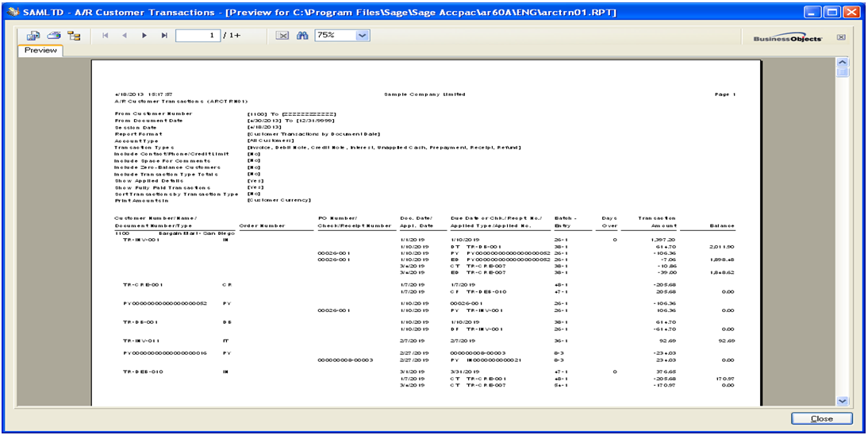Click the Report Format parameter label

[x=138, y=133]
